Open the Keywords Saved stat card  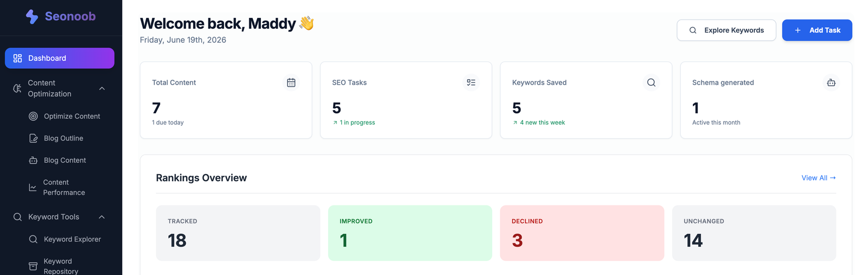[586, 100]
